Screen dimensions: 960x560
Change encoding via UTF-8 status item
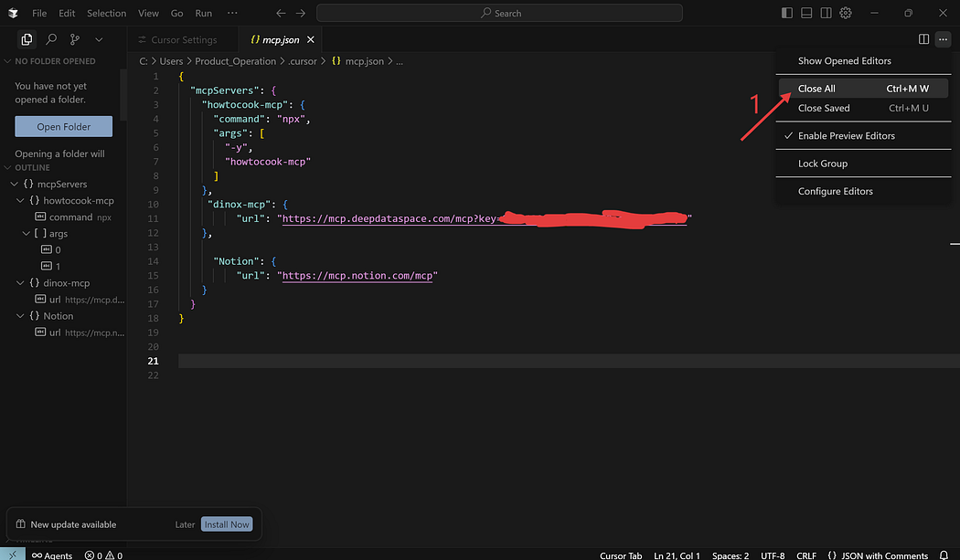tap(773, 555)
